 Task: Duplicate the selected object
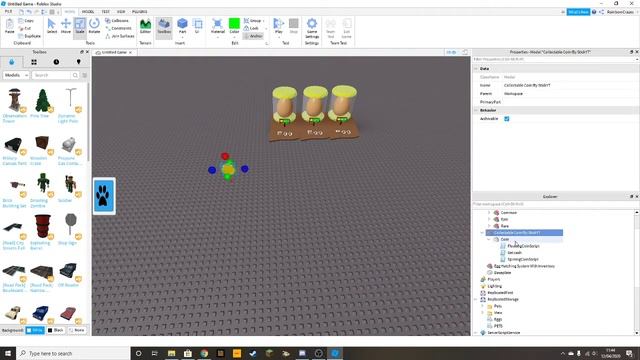(x=29, y=36)
